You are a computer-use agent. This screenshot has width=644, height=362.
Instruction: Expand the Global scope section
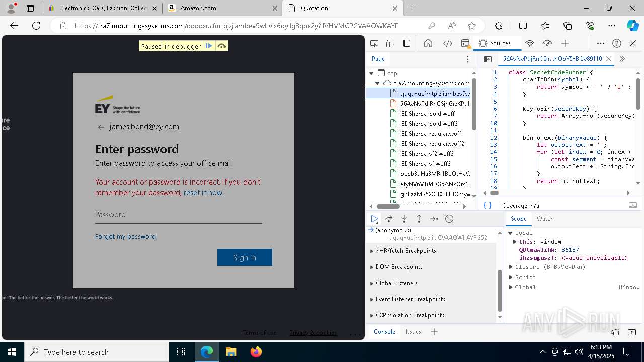point(510,287)
